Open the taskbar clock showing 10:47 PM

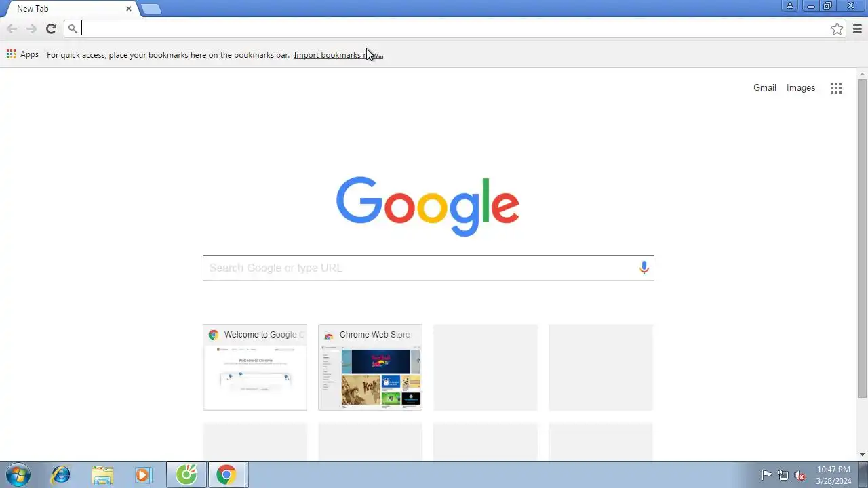click(x=833, y=475)
